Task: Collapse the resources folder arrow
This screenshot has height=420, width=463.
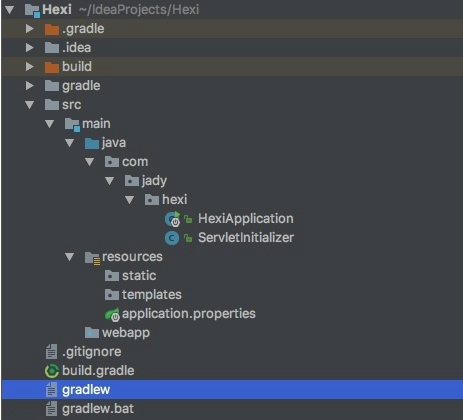Action: (69, 257)
